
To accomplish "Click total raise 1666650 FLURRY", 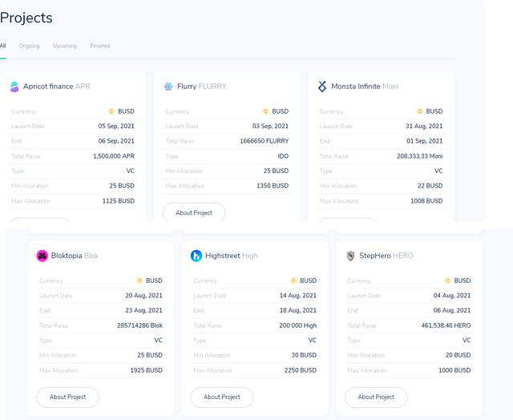I will pos(265,141).
